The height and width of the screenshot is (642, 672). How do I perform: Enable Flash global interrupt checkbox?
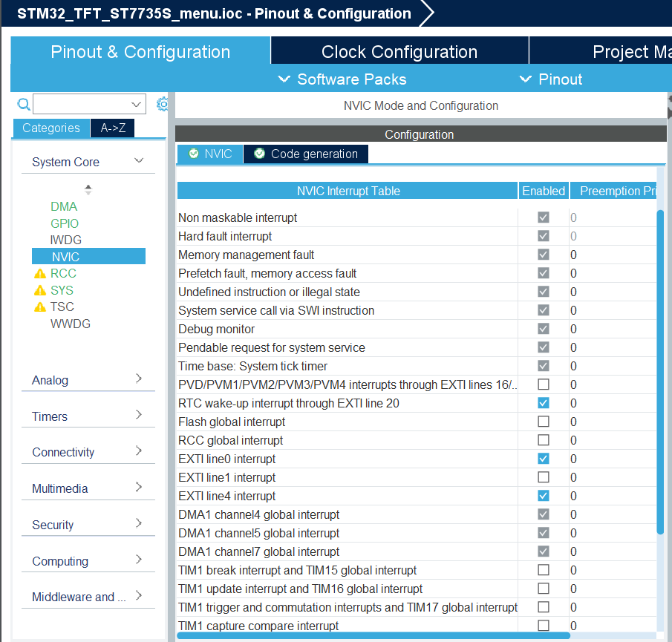tap(544, 422)
